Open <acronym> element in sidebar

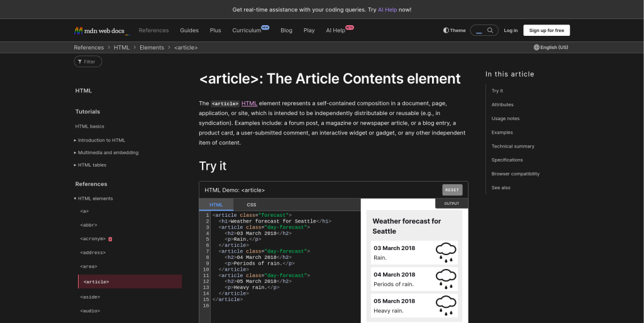tap(93, 239)
